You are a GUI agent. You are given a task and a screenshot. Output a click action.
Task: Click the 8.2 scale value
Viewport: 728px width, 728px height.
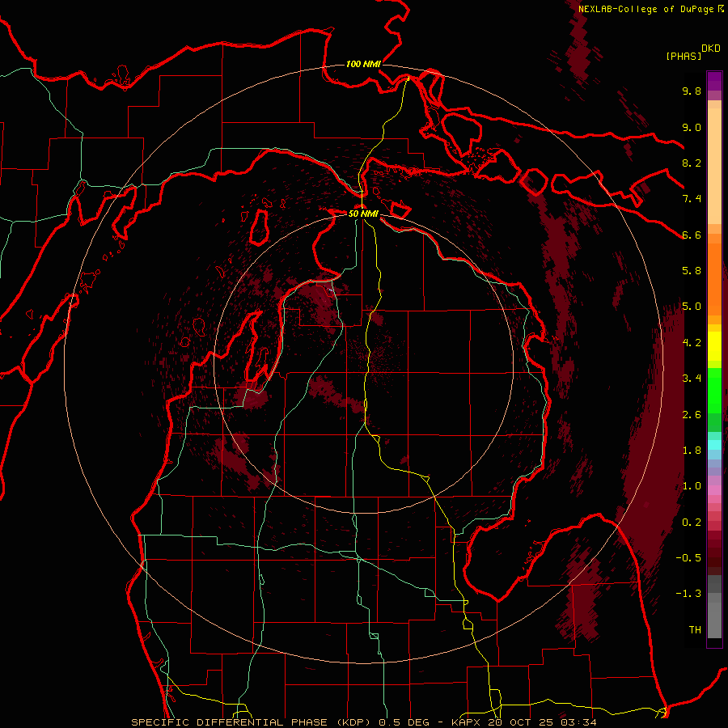coord(692,163)
